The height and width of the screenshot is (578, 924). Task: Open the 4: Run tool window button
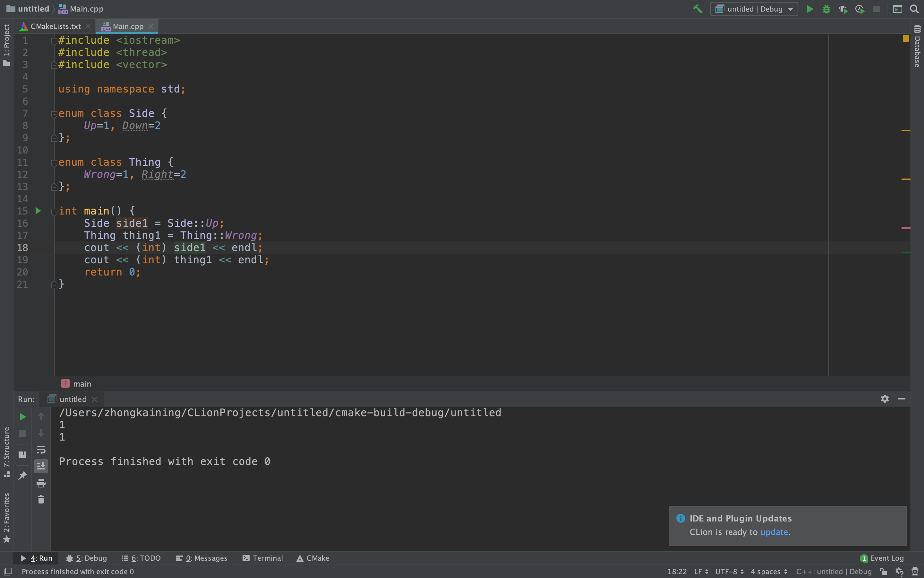[x=36, y=558]
